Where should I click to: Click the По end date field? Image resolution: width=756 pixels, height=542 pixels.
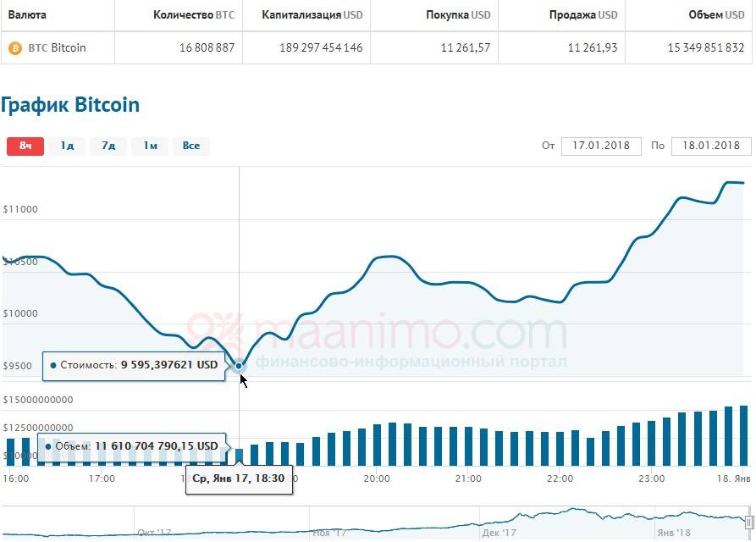coord(710,146)
